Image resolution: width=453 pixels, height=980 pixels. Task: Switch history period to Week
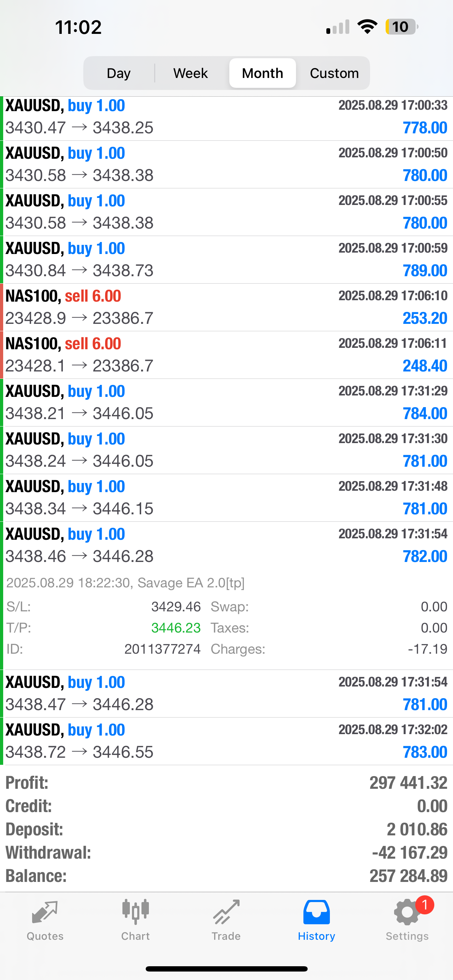[x=191, y=73]
